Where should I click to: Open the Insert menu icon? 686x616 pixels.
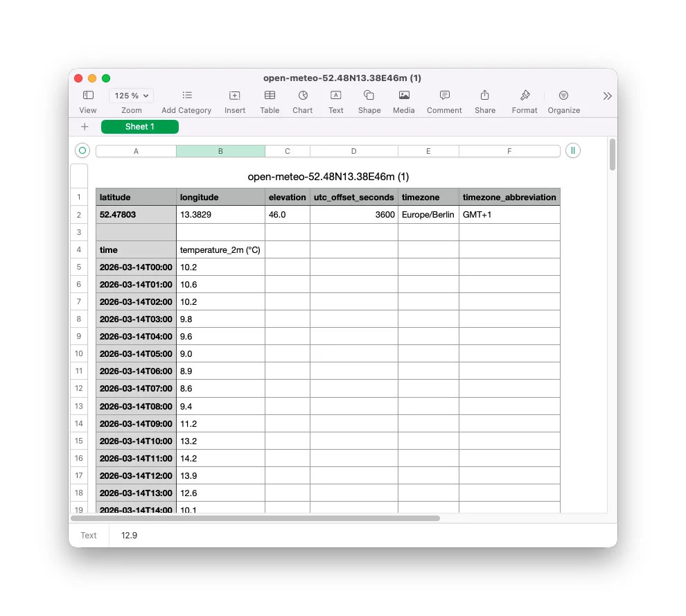pos(234,98)
